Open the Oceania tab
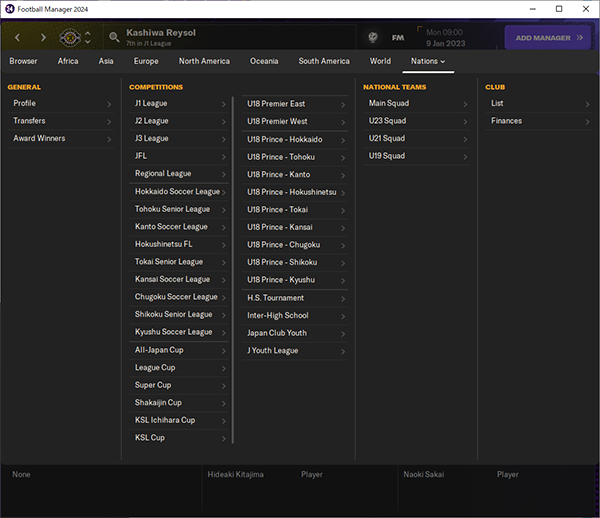Viewport: 600px width, 518px height. pos(264,61)
